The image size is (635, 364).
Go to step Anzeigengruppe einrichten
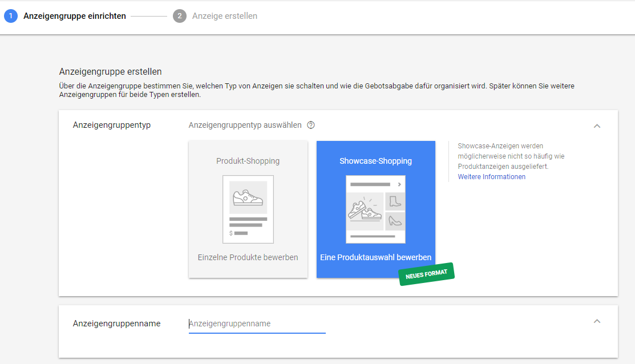tap(75, 16)
